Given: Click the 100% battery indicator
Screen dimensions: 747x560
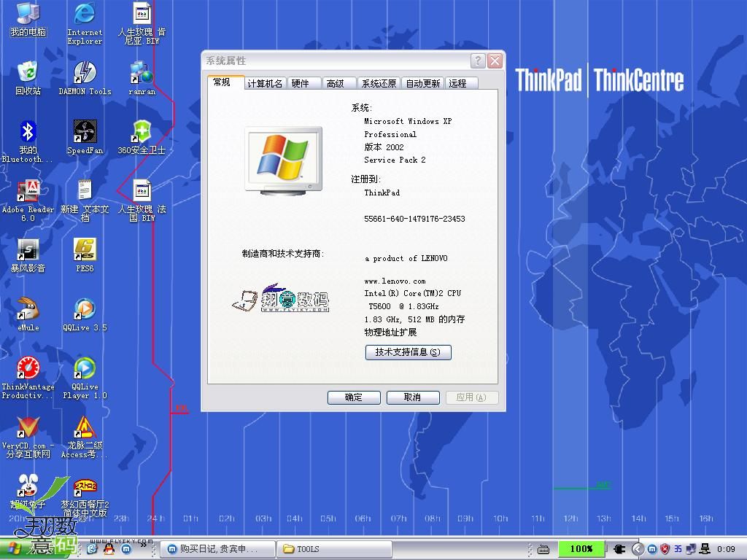Looking at the screenshot, I should 581,549.
